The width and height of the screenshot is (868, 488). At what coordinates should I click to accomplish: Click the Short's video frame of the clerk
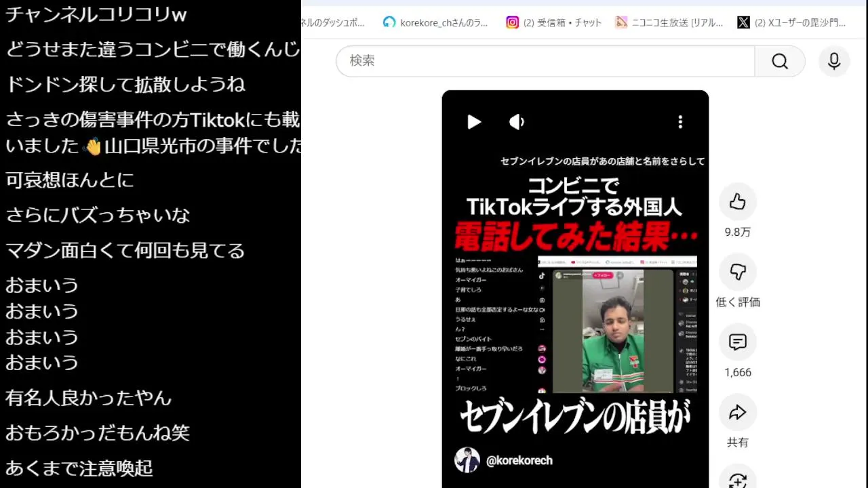pyautogui.click(x=613, y=332)
